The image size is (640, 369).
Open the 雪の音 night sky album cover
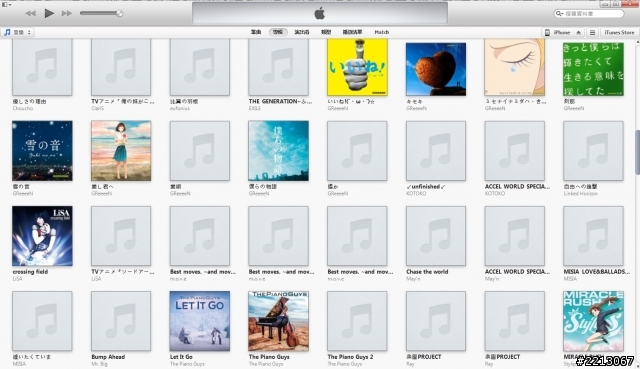42,151
